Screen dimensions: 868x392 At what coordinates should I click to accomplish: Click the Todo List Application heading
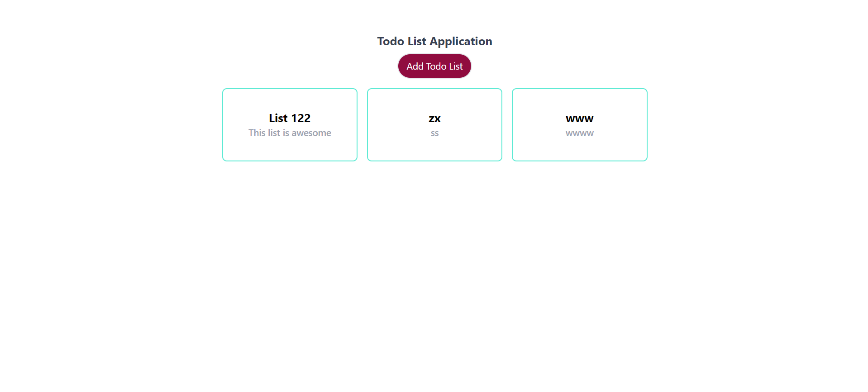[434, 41]
